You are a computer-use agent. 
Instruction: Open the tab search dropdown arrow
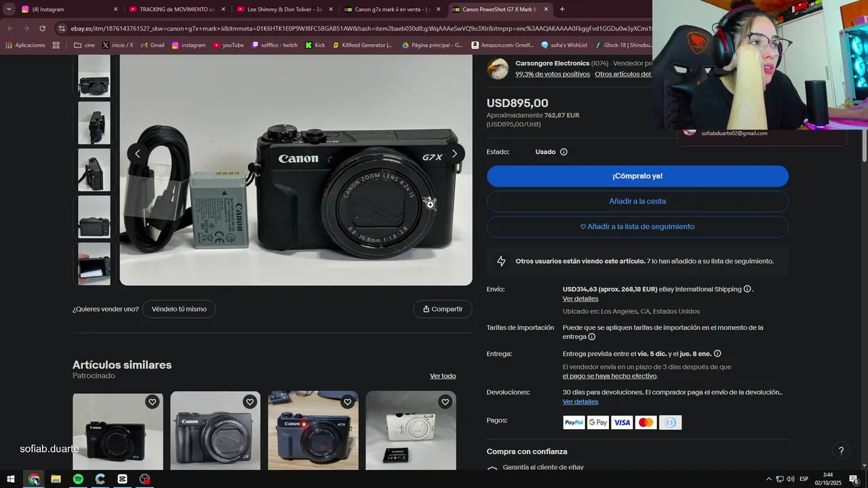(9, 9)
